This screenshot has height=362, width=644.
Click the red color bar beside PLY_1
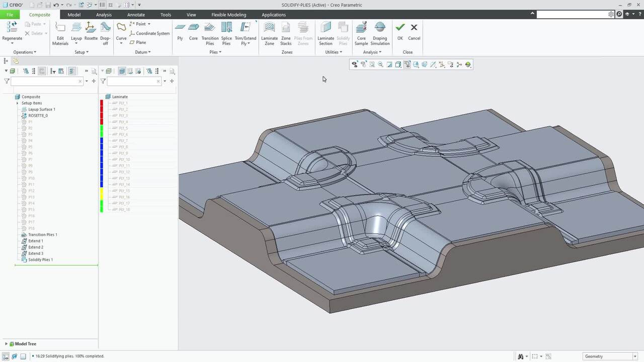click(x=102, y=103)
